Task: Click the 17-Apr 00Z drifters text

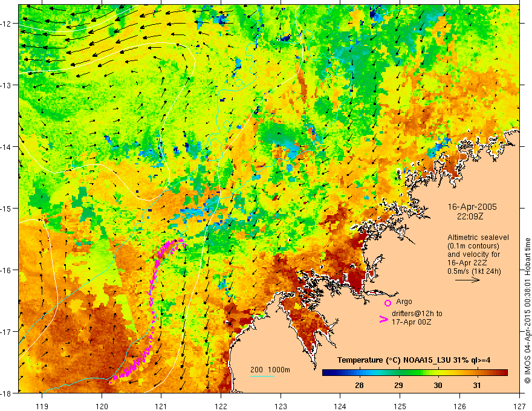Action: pos(411,322)
